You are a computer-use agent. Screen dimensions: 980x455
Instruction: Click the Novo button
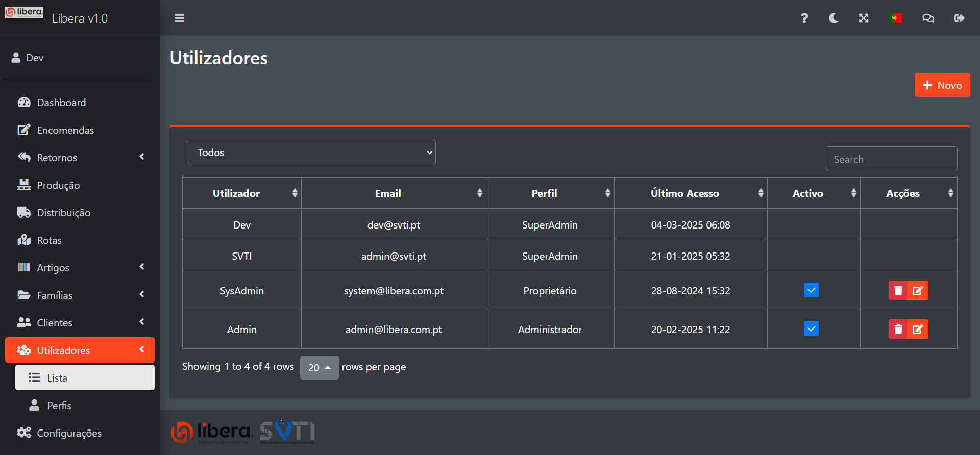click(x=942, y=85)
